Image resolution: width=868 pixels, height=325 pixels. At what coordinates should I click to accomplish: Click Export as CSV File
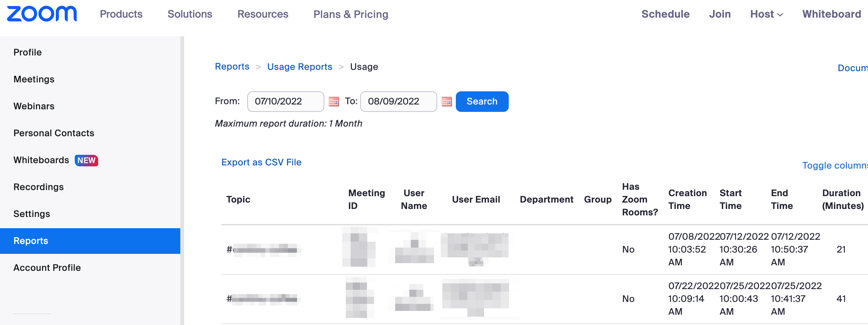click(x=261, y=162)
